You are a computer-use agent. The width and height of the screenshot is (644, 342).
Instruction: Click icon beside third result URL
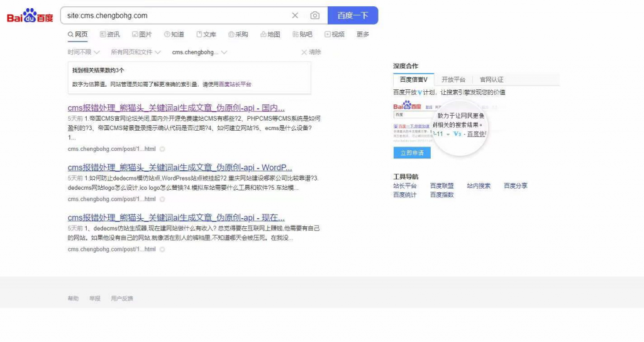click(162, 249)
